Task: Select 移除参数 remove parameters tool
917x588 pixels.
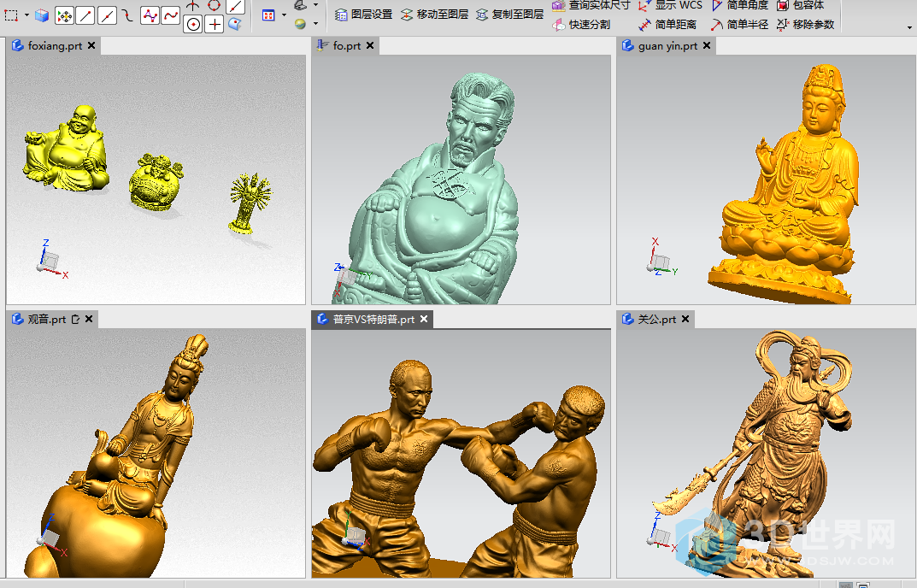Action: click(805, 25)
